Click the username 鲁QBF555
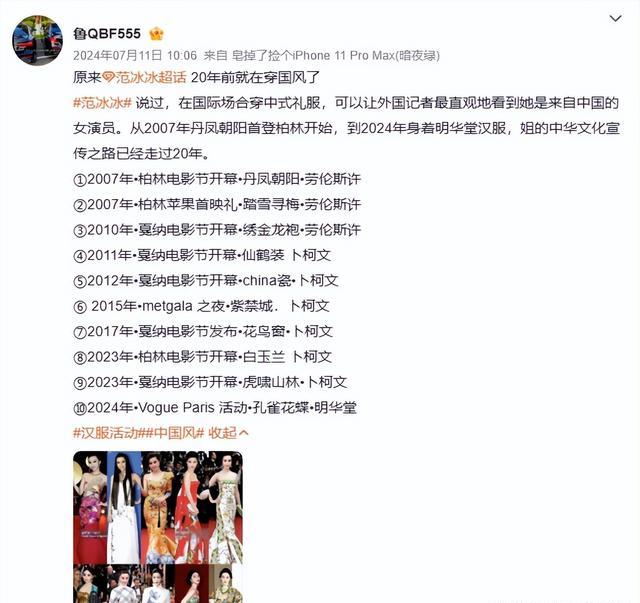 tap(107, 33)
